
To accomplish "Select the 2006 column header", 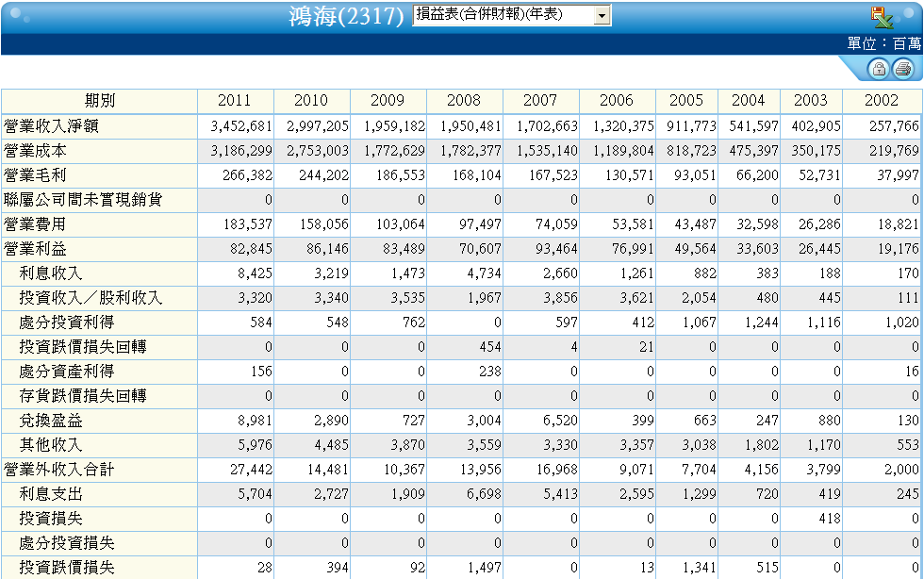I will pos(617,101).
